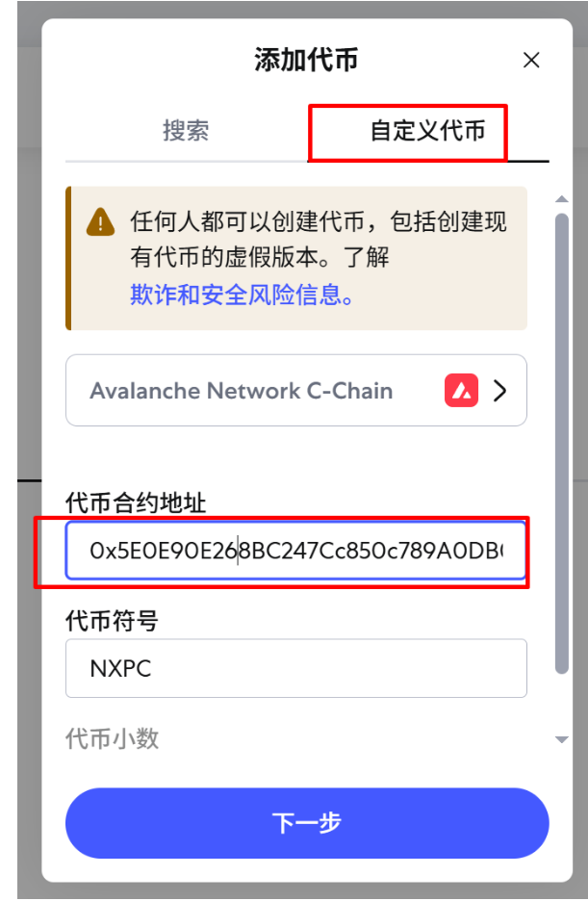Expand the network selector chevron arrow
This screenshot has height=901, width=588.
tap(500, 390)
